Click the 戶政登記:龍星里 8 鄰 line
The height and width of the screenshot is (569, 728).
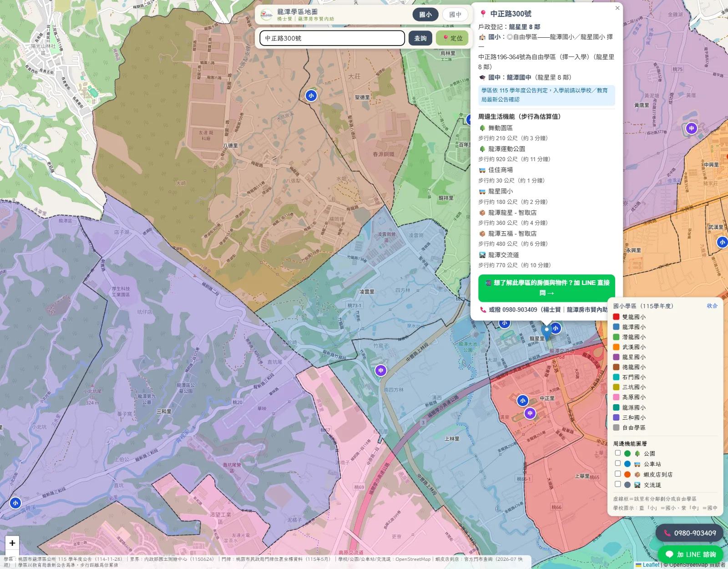[x=509, y=27]
